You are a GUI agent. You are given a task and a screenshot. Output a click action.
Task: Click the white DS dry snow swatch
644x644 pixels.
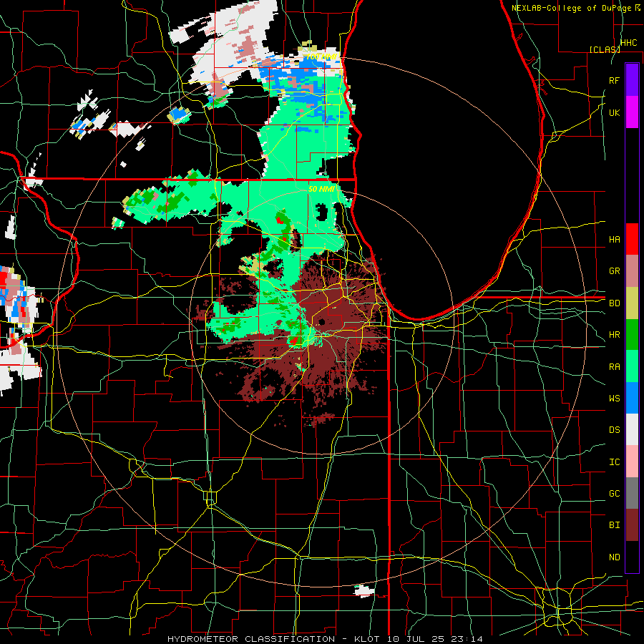point(632,429)
